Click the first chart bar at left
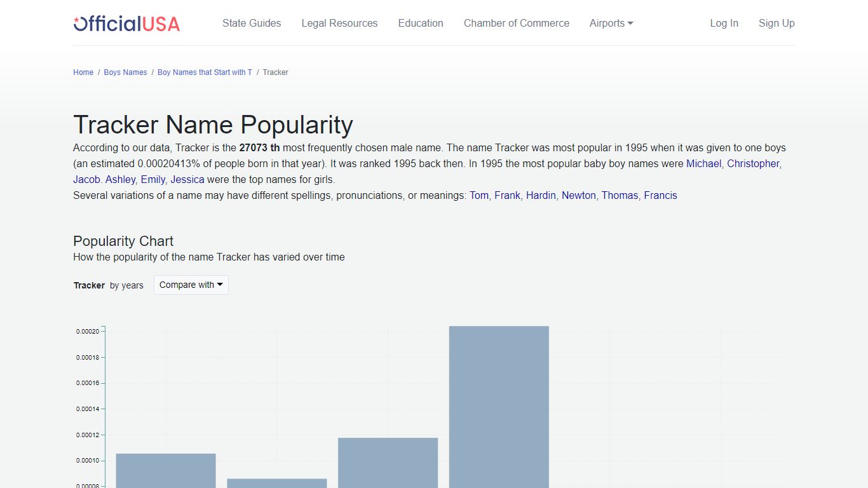This screenshot has height=488, width=868. [166, 471]
